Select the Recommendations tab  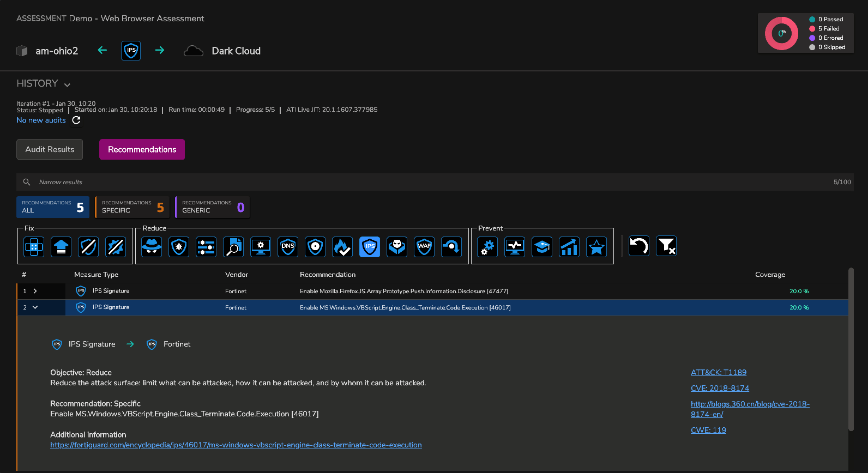pos(142,149)
